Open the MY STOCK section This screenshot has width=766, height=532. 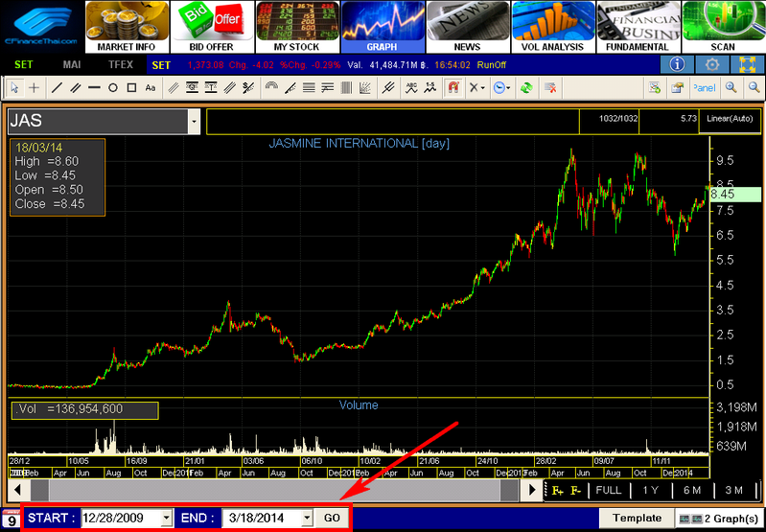coord(297,27)
